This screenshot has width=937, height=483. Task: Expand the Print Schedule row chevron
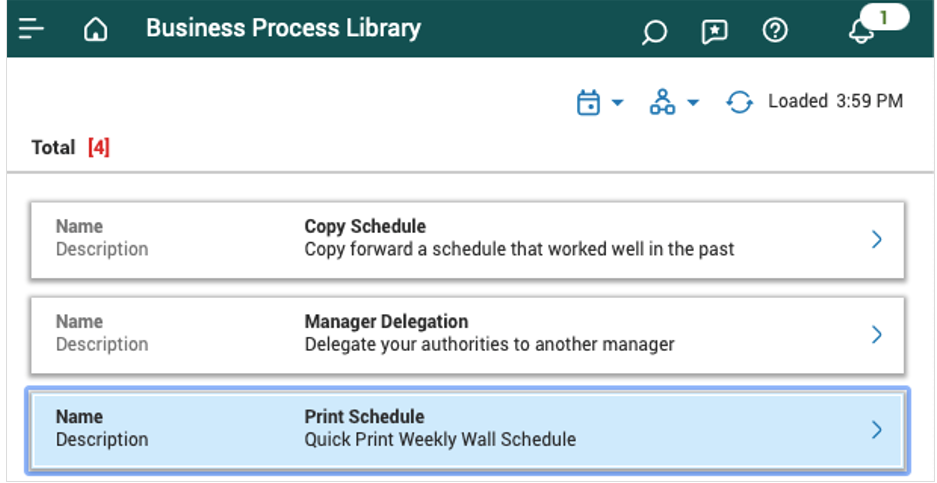(x=876, y=429)
